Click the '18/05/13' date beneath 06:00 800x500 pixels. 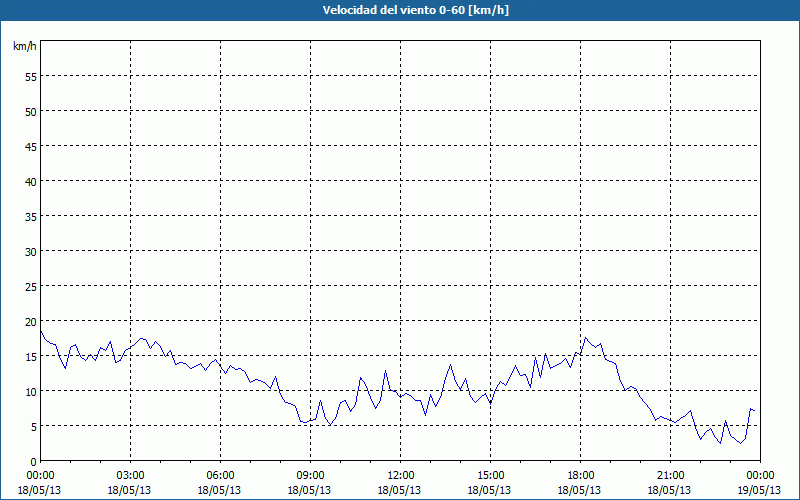219,490
